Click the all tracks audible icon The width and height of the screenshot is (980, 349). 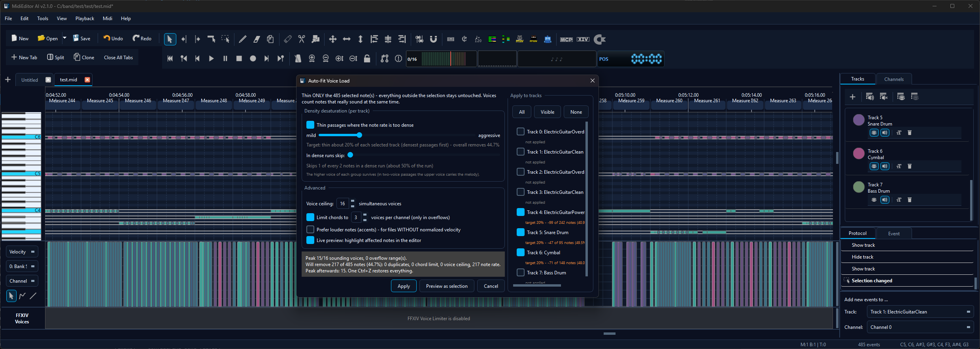[x=870, y=97]
